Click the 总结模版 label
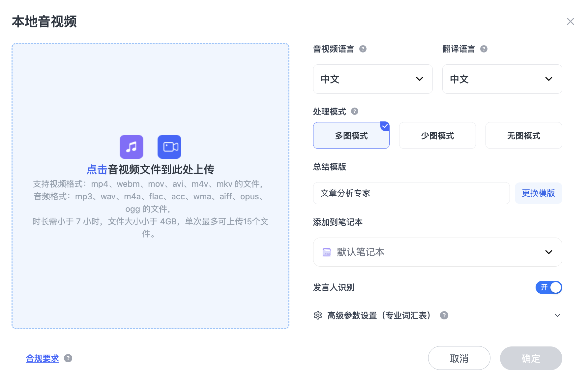This screenshot has height=390, width=588. click(330, 167)
